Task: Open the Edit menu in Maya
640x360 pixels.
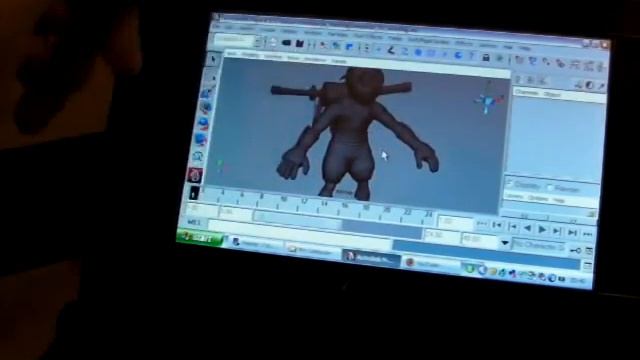Action: point(229,27)
